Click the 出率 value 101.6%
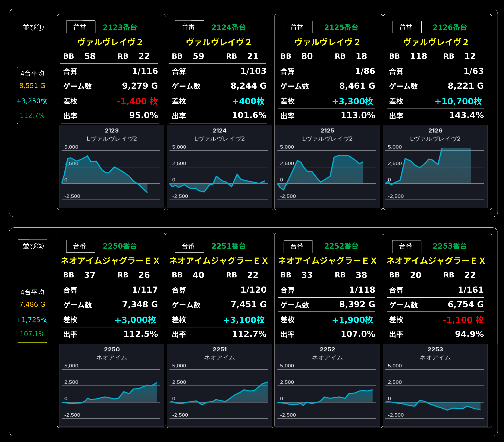Screen dimensions: 504x442 [249, 115]
